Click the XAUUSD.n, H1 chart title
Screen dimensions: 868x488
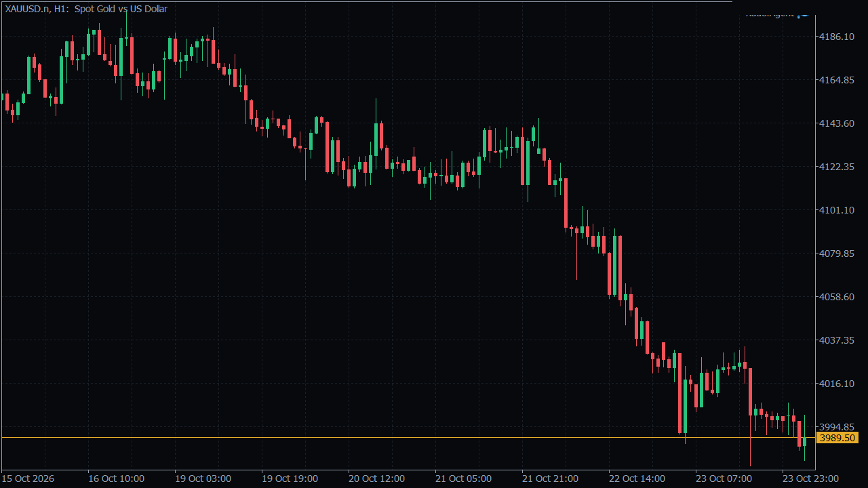pos(37,9)
